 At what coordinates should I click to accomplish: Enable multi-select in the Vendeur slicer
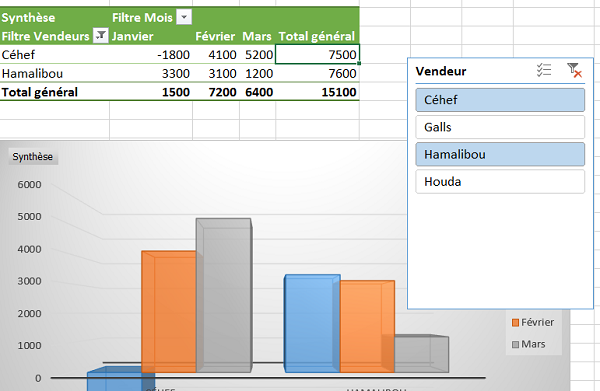(x=544, y=70)
